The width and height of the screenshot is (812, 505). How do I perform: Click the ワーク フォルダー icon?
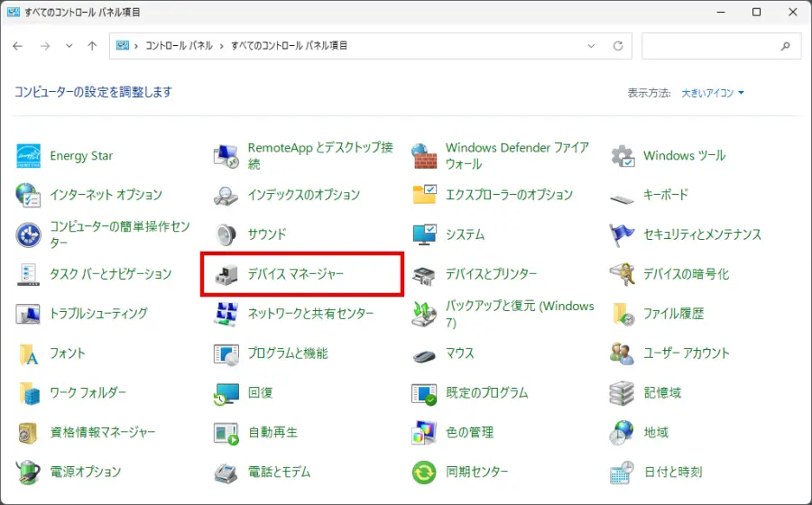pos(29,392)
